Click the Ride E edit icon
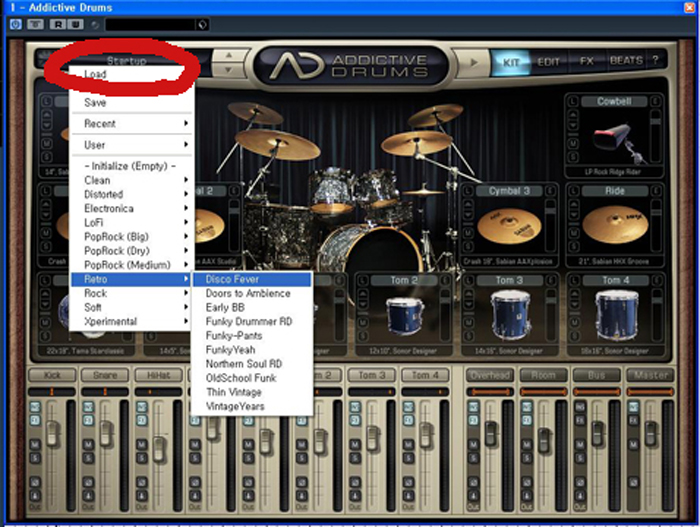 click(655, 191)
